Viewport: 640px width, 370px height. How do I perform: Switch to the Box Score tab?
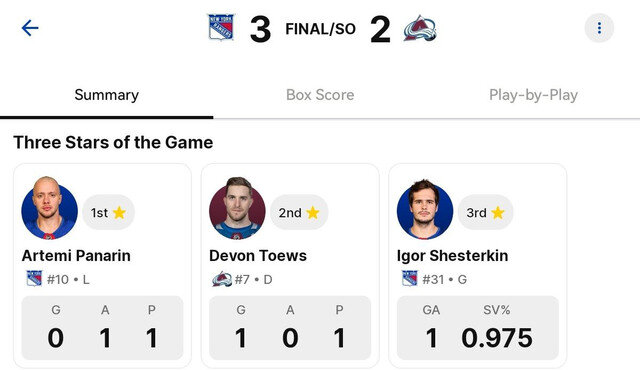[x=320, y=95]
